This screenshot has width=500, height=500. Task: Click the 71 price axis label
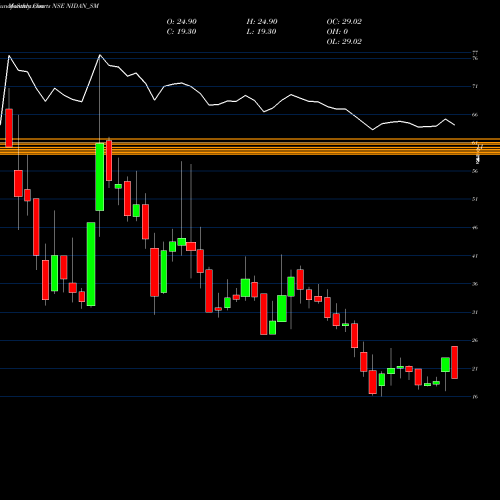tap(475, 86)
